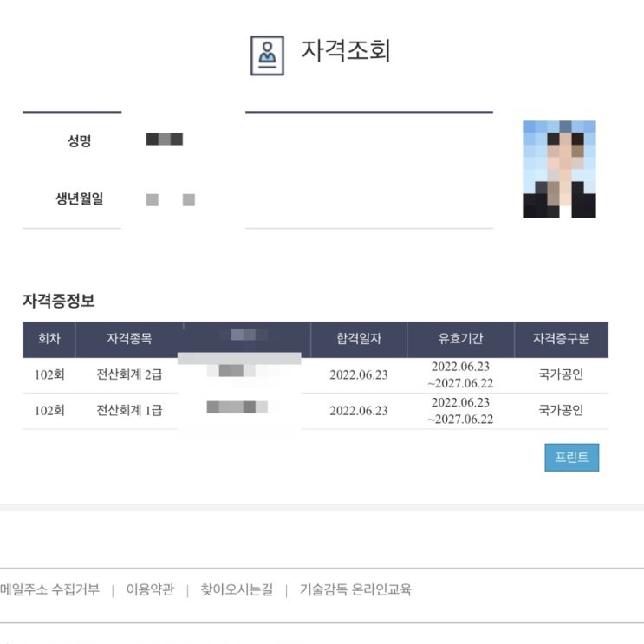644x644 pixels.
Task: Click the validity period in the 전산회계 2급 row
Action: pyautogui.click(x=460, y=374)
